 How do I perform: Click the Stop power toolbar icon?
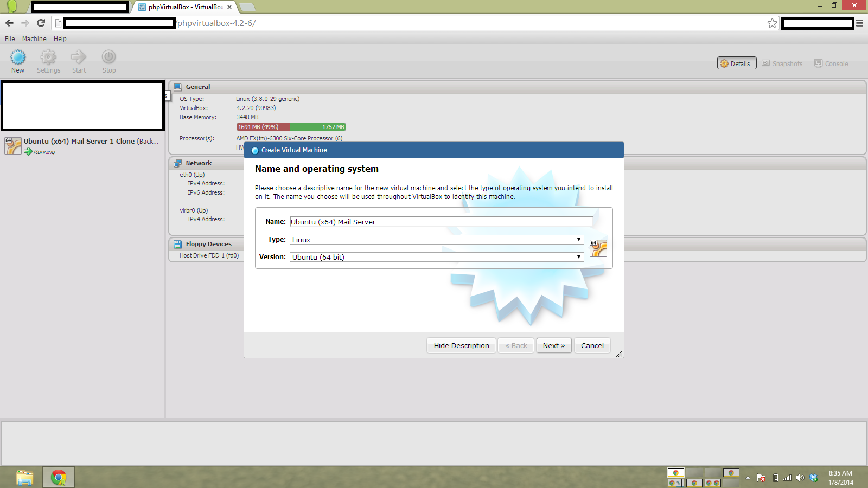(x=108, y=57)
